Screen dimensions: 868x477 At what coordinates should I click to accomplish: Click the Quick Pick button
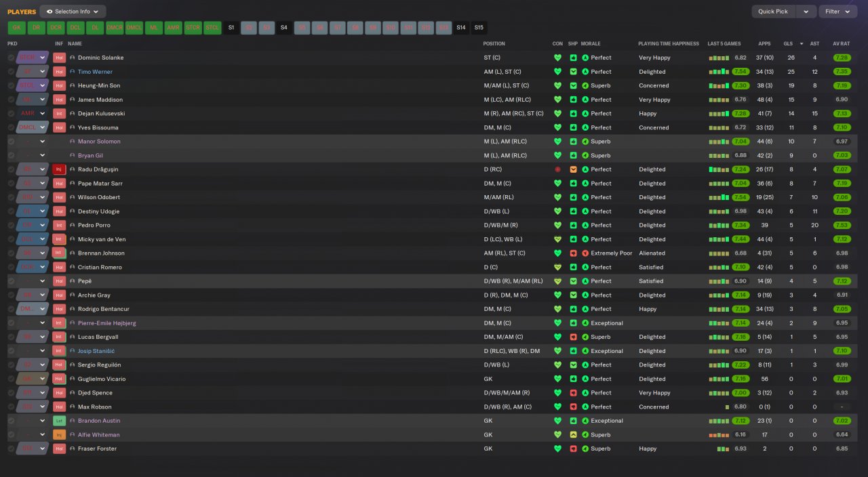[773, 12]
